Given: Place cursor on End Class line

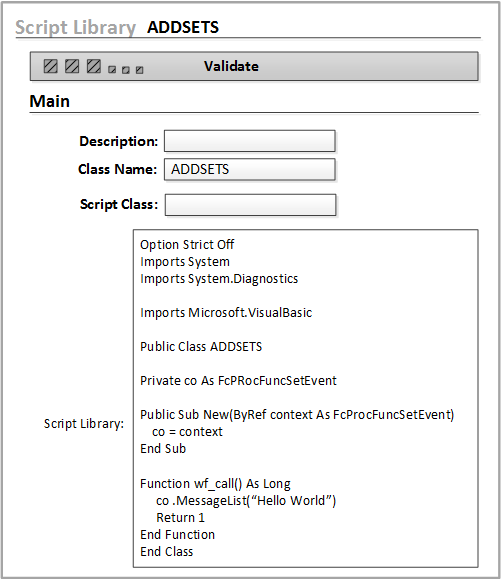Looking at the screenshot, I should click(167, 552).
